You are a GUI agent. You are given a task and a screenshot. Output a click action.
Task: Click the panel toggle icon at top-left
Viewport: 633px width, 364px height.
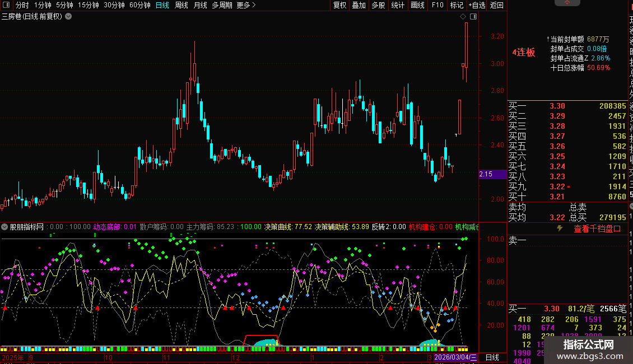[x=6, y=5]
